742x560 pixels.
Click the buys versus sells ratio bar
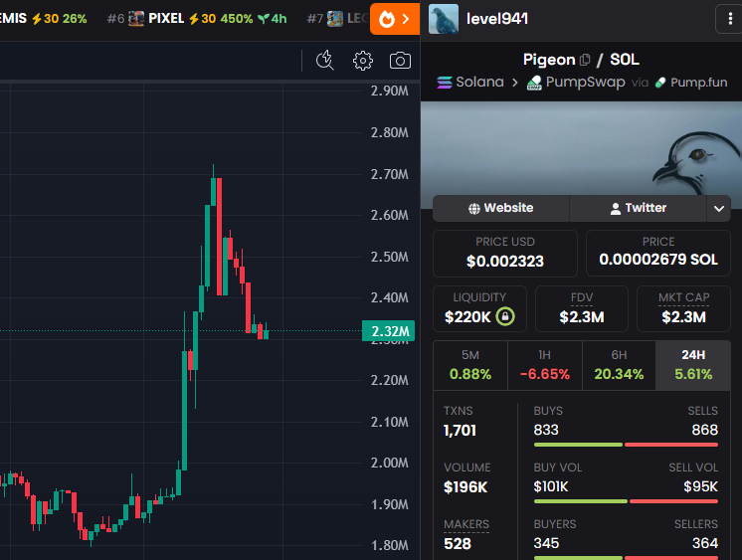(x=626, y=445)
